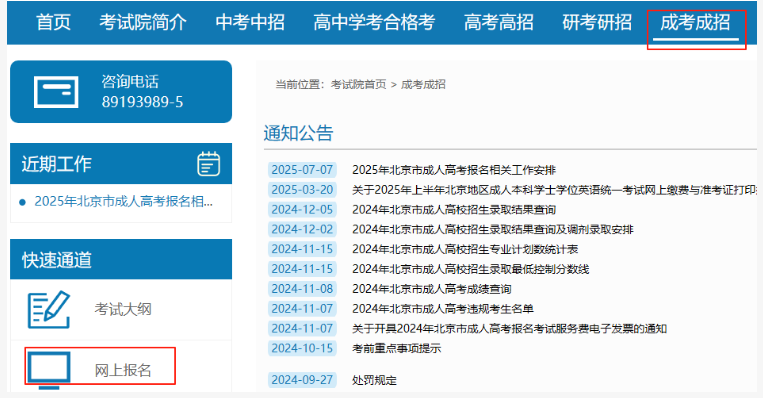Open 2024年北京市成人高考成绩查询 notice
The width and height of the screenshot is (763, 398).
(x=432, y=289)
